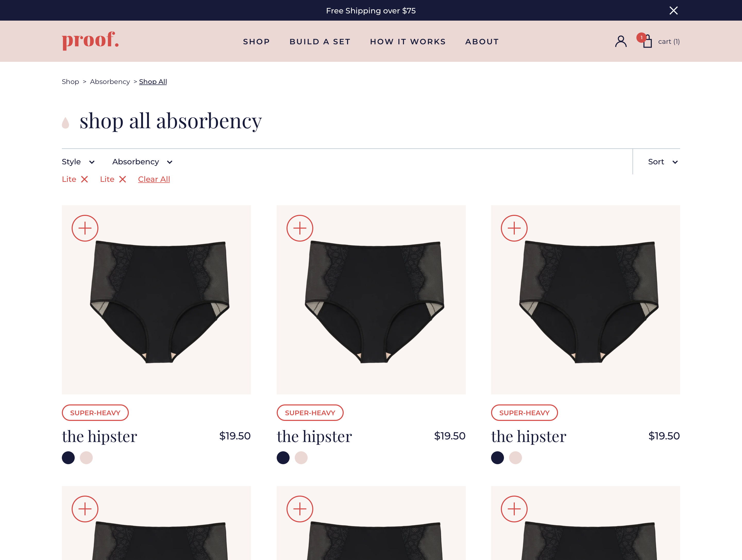Expand the Absorbency filter dropdown

click(142, 162)
